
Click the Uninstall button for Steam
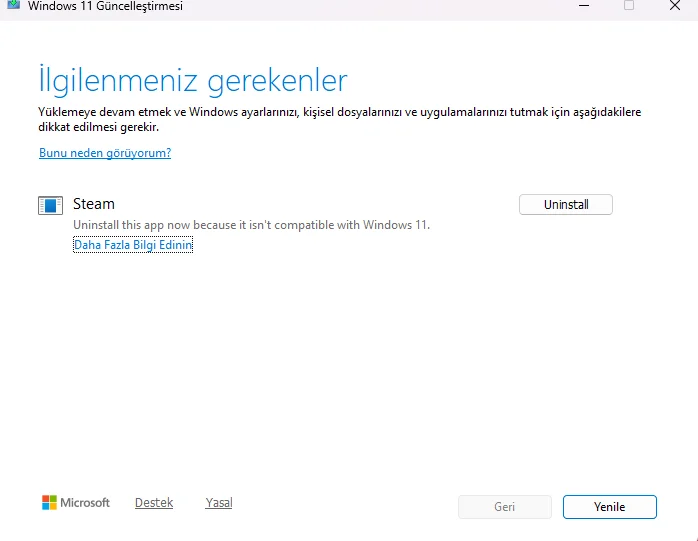pos(565,204)
